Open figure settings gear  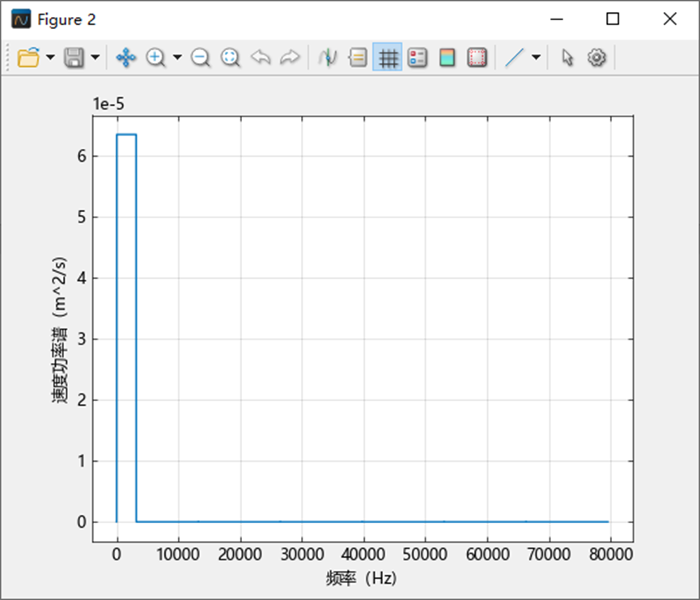click(x=597, y=57)
